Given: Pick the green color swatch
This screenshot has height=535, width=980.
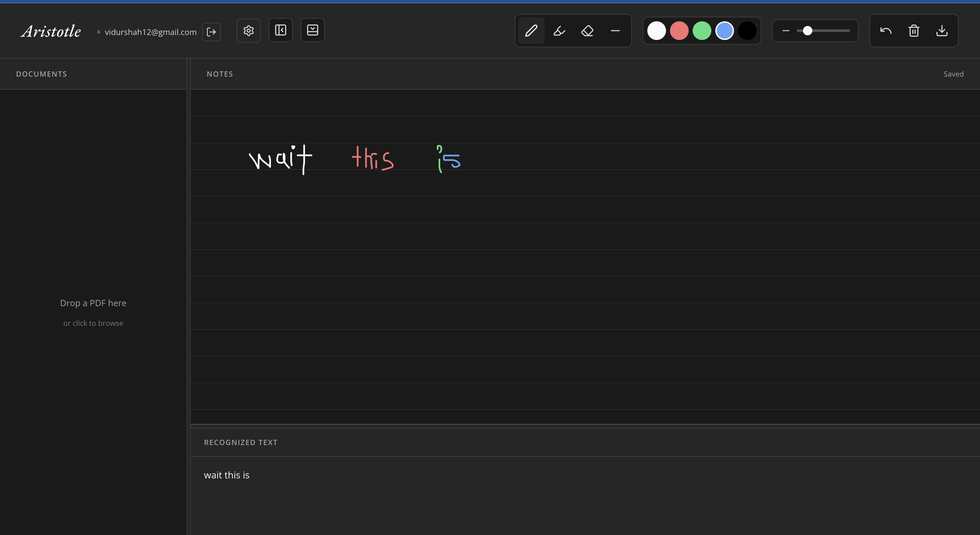Looking at the screenshot, I should (702, 30).
